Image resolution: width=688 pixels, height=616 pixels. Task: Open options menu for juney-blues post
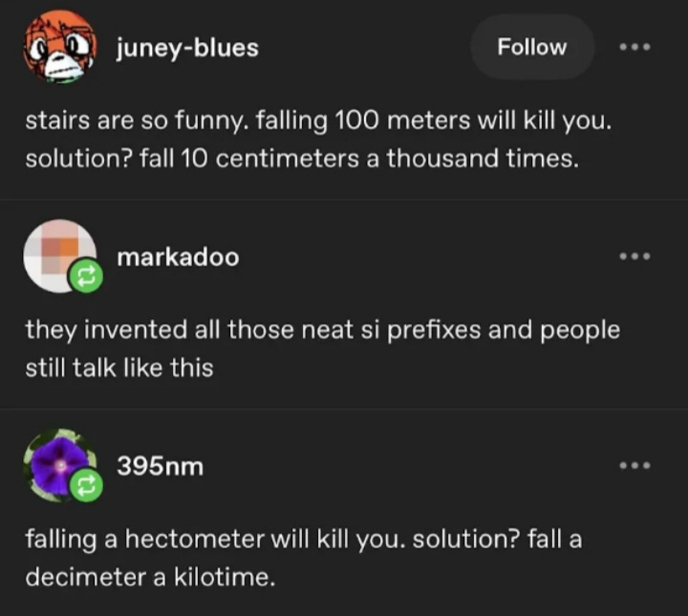[634, 47]
